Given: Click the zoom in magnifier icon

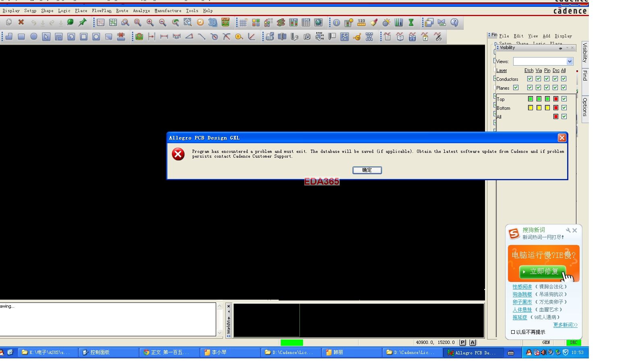Looking at the screenshot, I should coord(150,23).
